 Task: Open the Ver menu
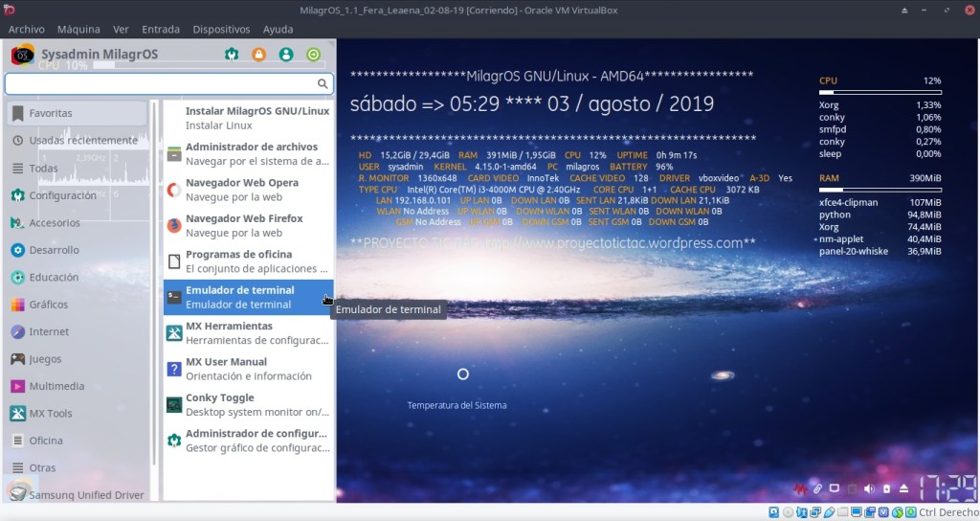(x=121, y=30)
